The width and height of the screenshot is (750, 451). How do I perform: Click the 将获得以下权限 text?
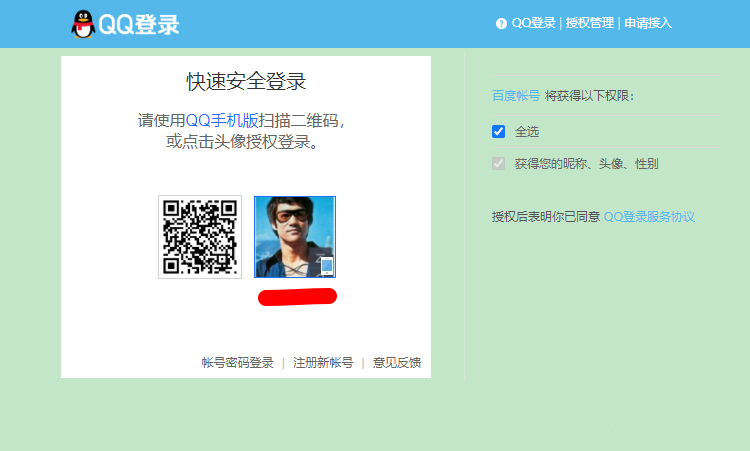[x=589, y=96]
